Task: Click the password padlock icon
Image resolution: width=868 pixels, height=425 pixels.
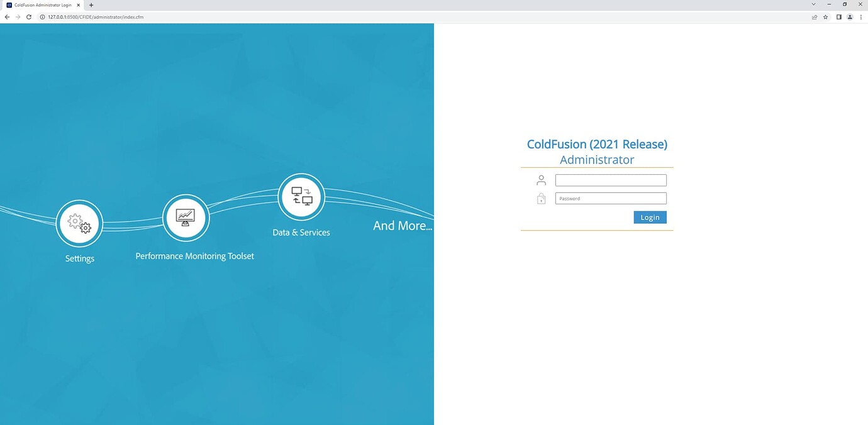Action: (541, 198)
